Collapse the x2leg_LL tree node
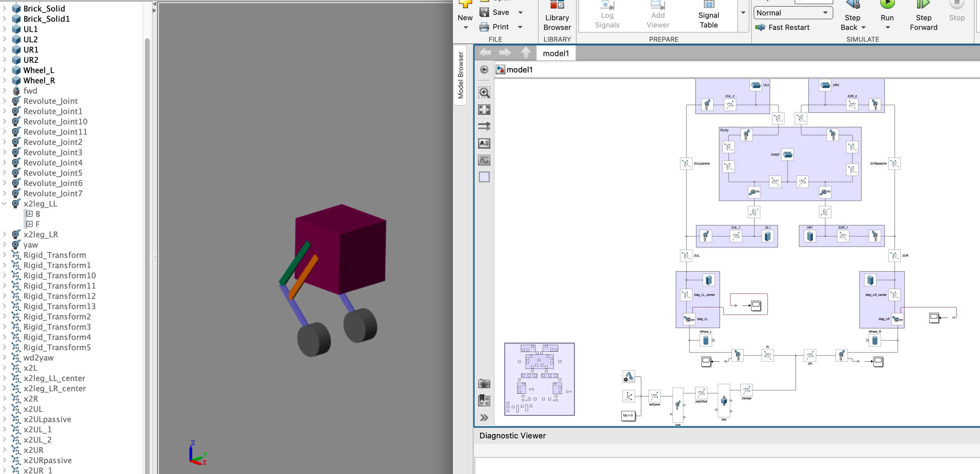 tap(4, 204)
